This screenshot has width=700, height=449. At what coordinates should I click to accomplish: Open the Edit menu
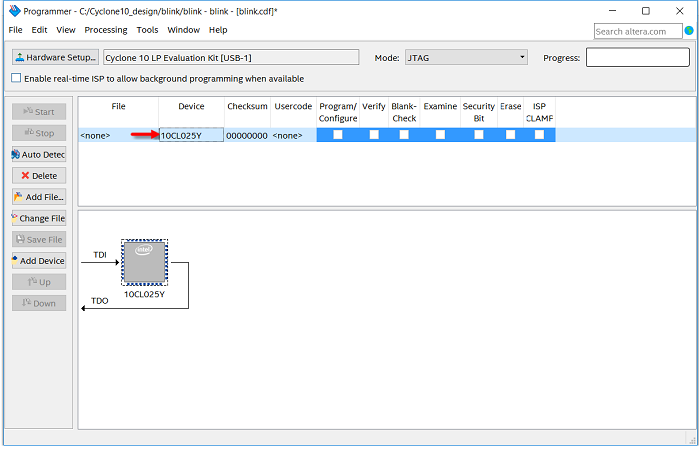39,30
